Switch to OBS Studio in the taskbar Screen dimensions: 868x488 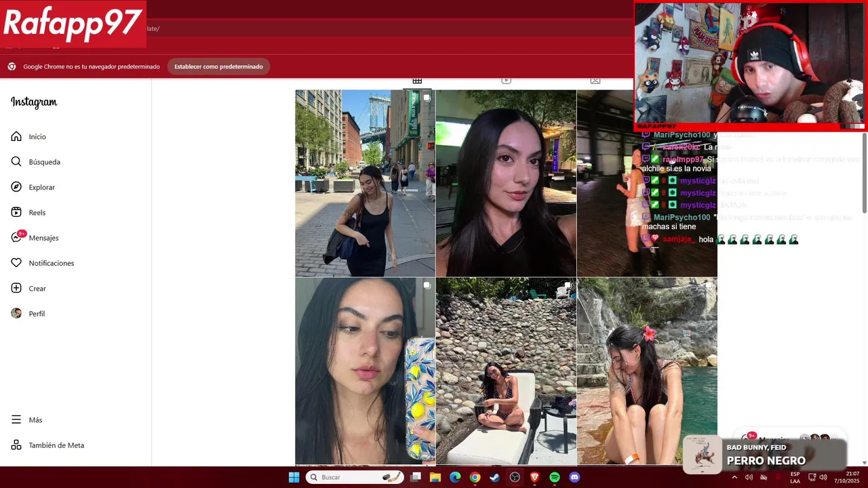(515, 477)
